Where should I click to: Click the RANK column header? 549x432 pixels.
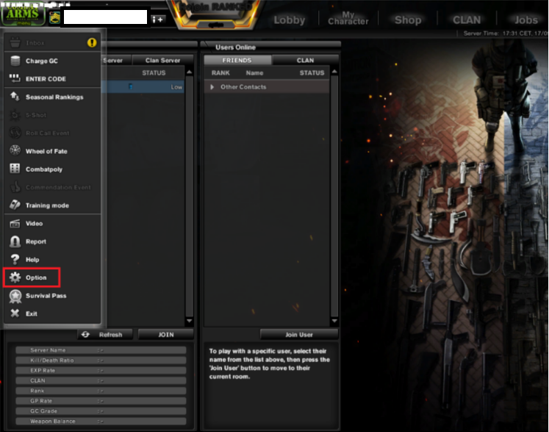tap(221, 73)
